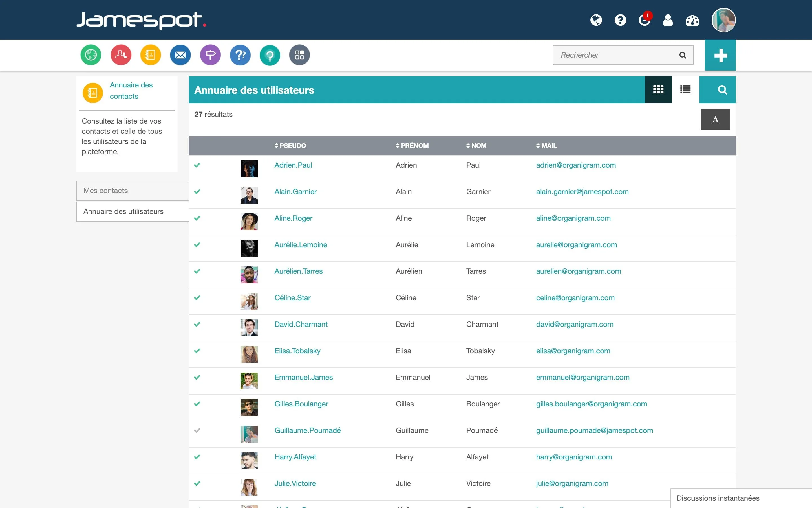Open the blue mail app icon
Viewport: 812px width, 508px height.
tap(180, 55)
